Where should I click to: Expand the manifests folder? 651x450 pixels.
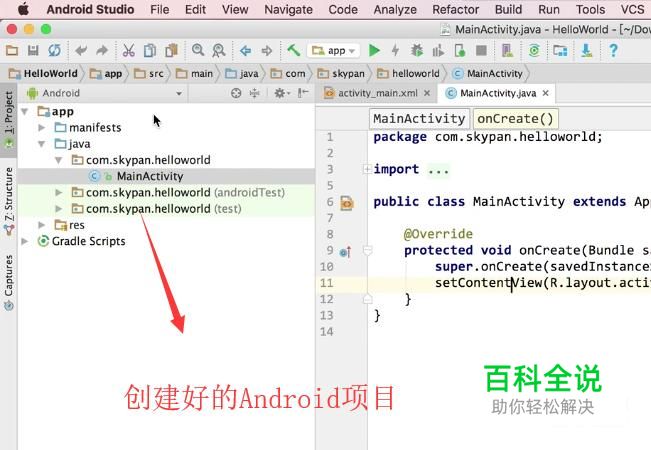coord(42,127)
